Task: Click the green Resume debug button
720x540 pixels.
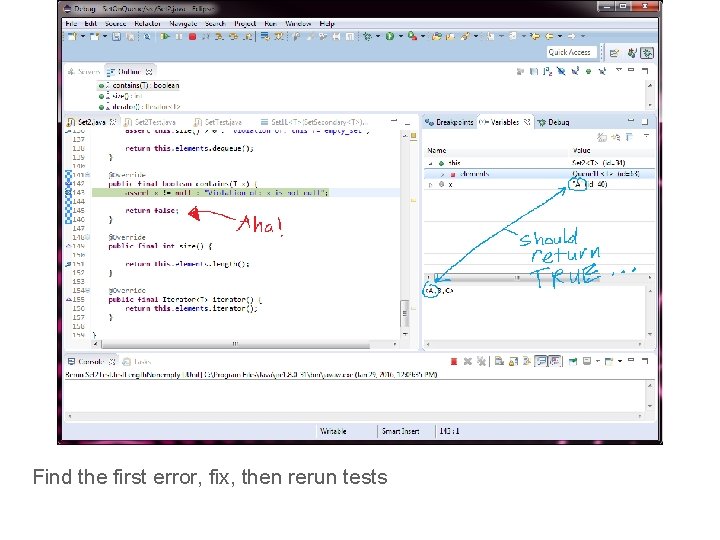Action: 165,36
